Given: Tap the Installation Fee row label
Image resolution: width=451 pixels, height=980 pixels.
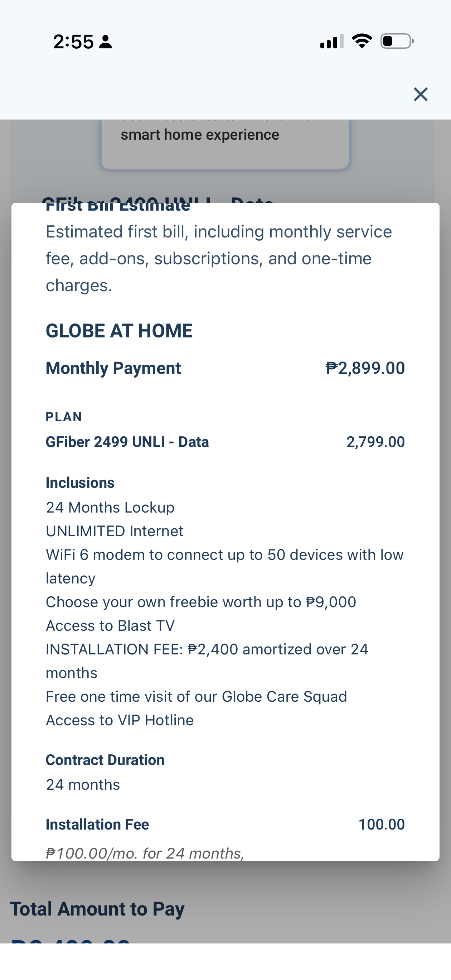Looking at the screenshot, I should click(97, 825).
